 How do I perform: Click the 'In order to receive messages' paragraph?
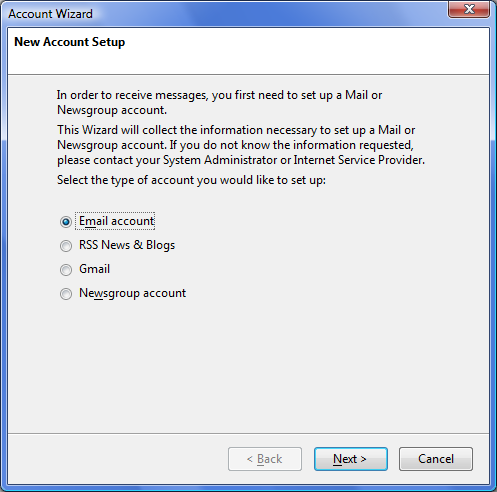219,102
